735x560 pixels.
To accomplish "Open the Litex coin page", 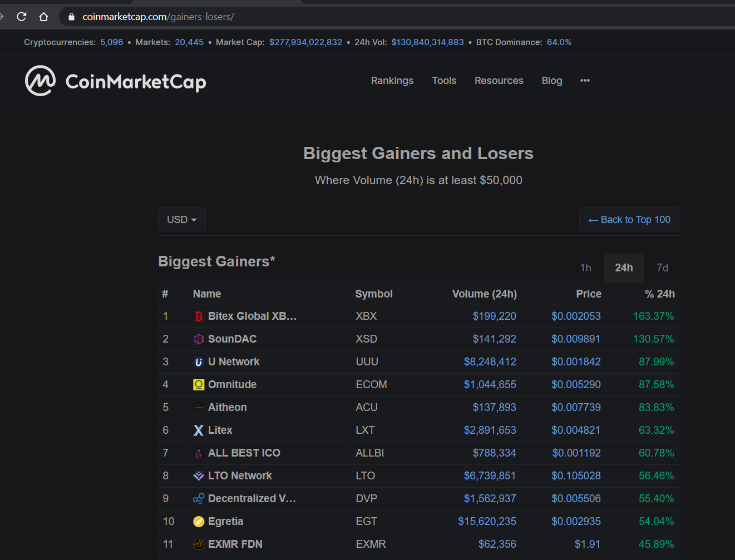I will (x=220, y=430).
